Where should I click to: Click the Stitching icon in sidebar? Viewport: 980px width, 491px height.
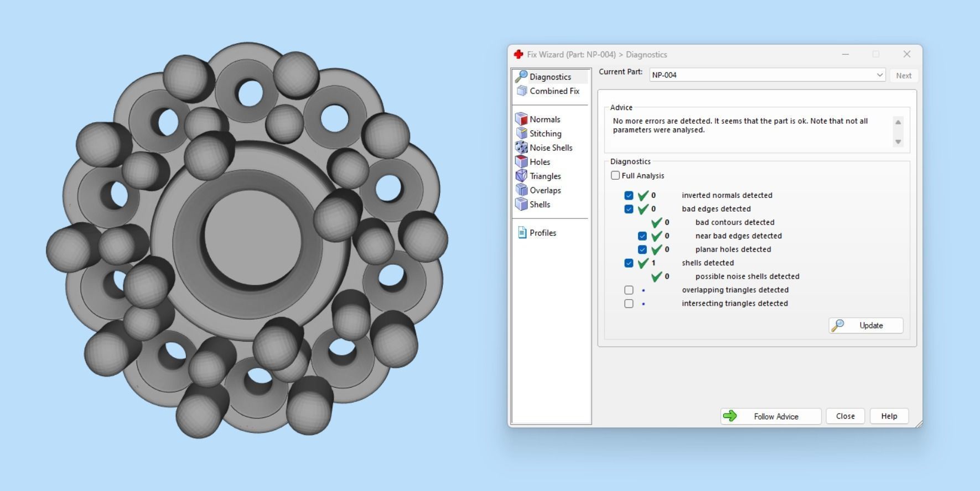coord(521,133)
